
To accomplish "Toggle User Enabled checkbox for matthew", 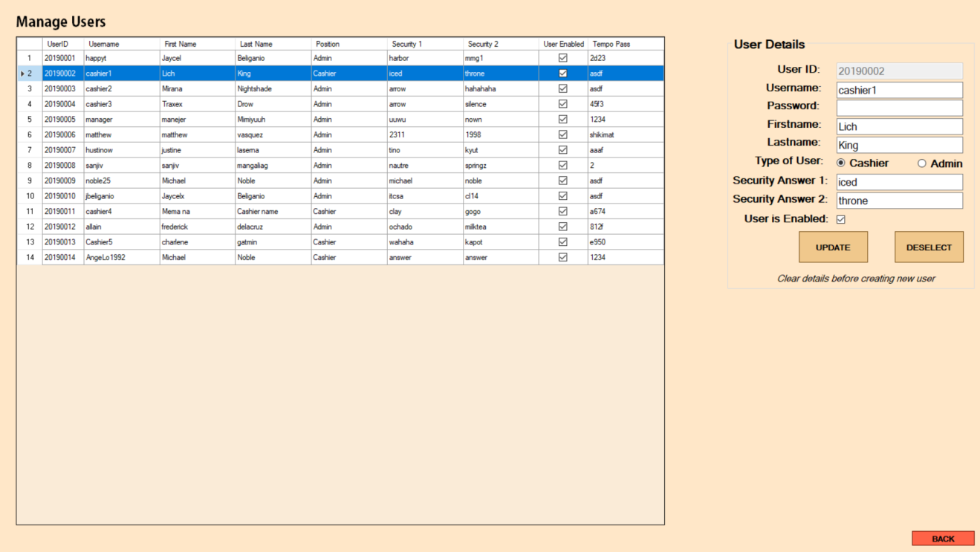I will [x=562, y=134].
